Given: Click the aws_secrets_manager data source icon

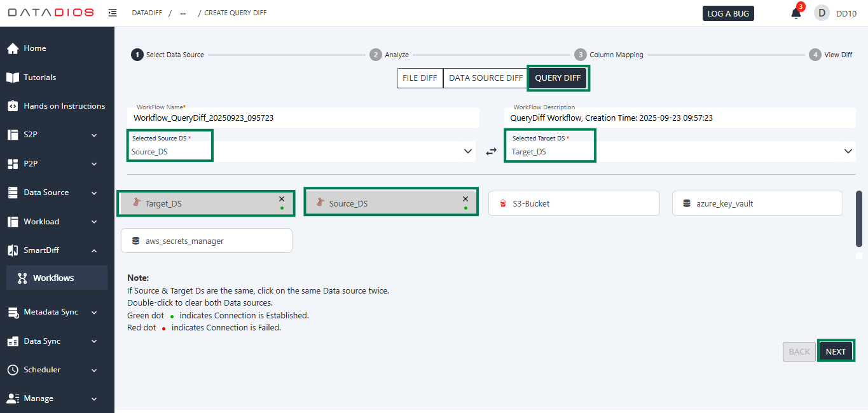Looking at the screenshot, I should (135, 240).
